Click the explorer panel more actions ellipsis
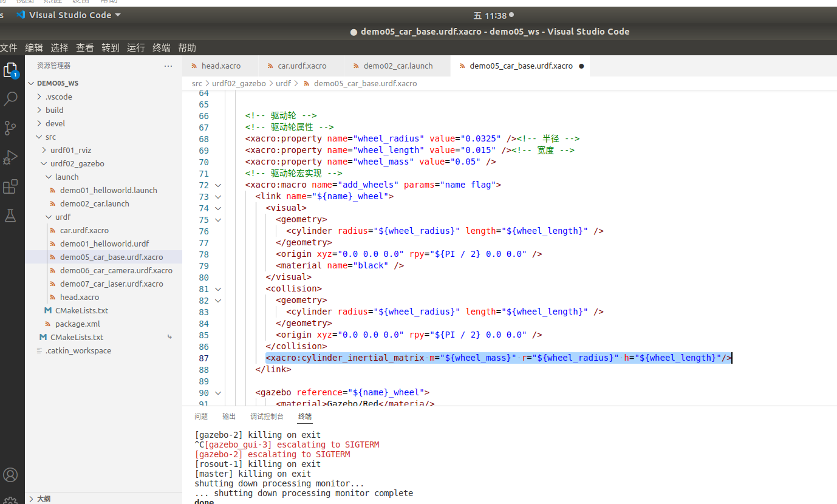 tap(168, 66)
